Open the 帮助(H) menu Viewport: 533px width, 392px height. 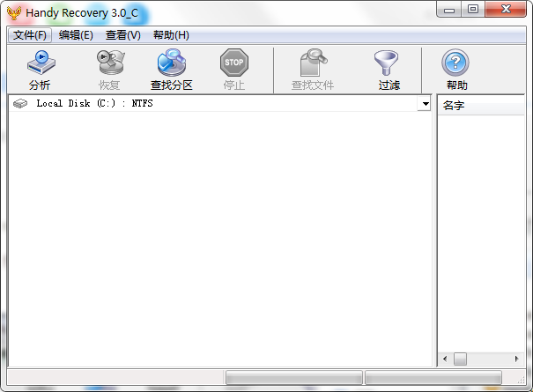[x=171, y=35]
